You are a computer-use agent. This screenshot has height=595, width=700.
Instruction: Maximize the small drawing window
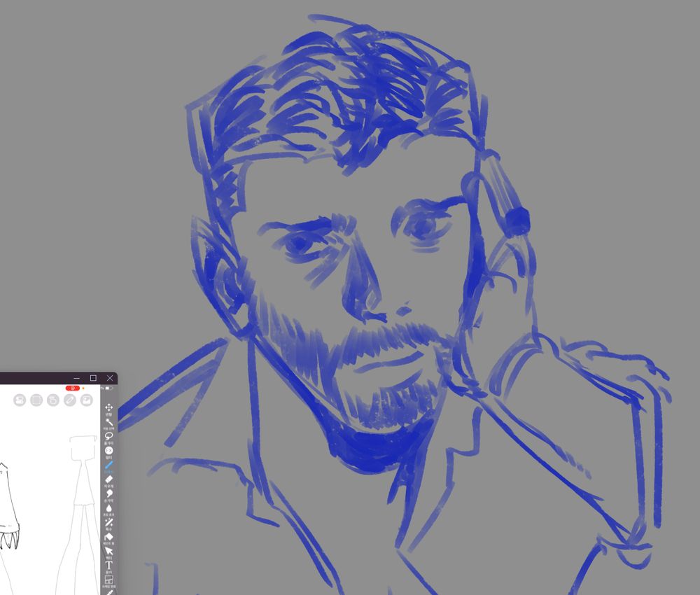[93, 378]
